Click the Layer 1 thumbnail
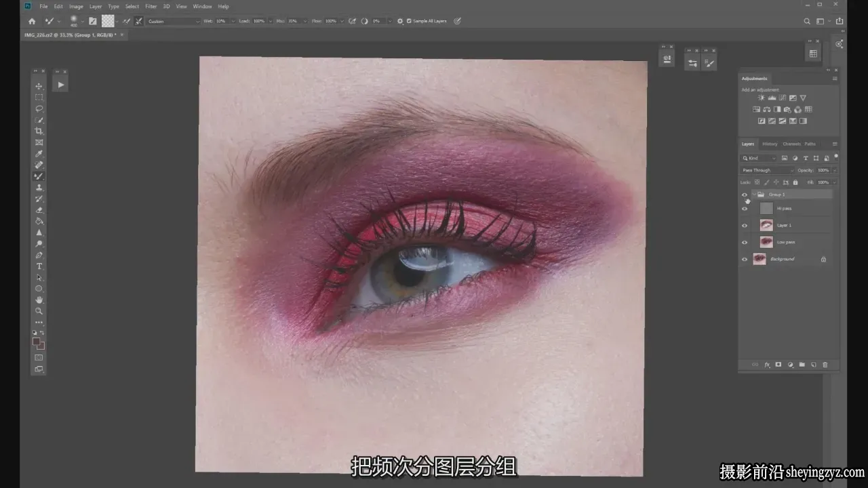The height and width of the screenshot is (488, 868). 766,225
